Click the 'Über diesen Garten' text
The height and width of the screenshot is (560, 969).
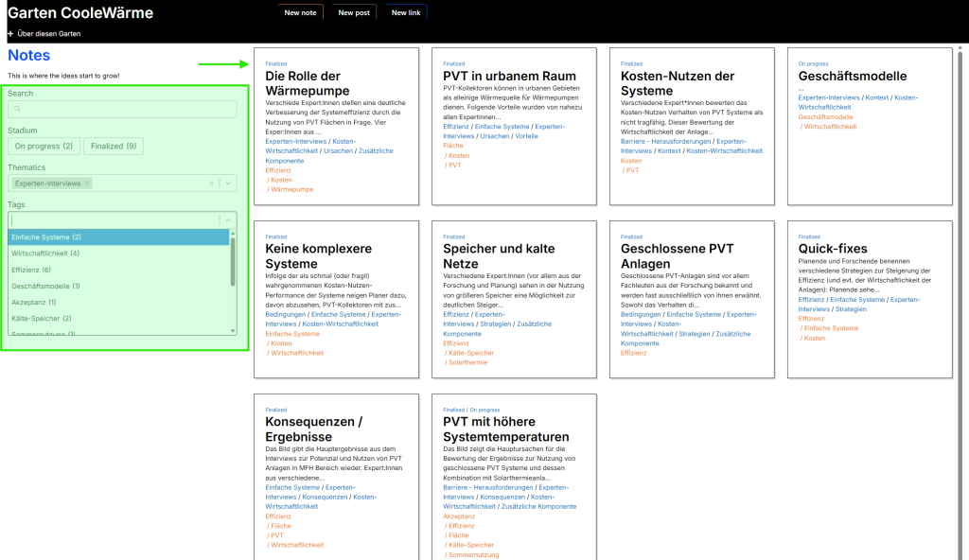click(49, 34)
